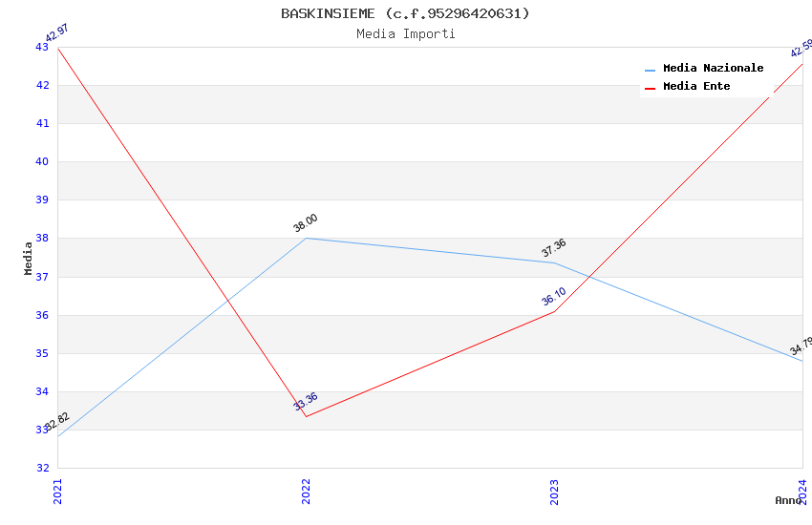Click the y-axis title Media
The height and width of the screenshot is (525, 812).
[29, 258]
